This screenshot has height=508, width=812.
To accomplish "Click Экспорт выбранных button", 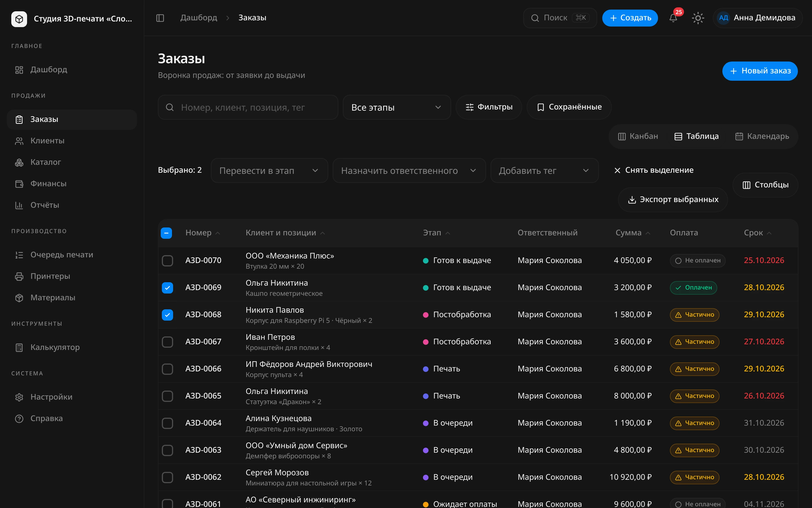I will pos(673,200).
